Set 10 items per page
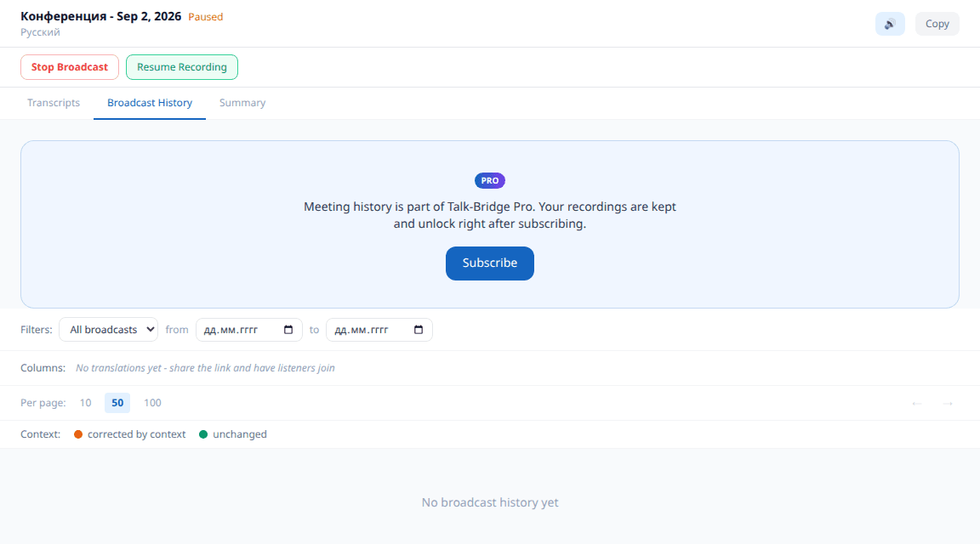This screenshot has height=544, width=980. [x=86, y=403]
